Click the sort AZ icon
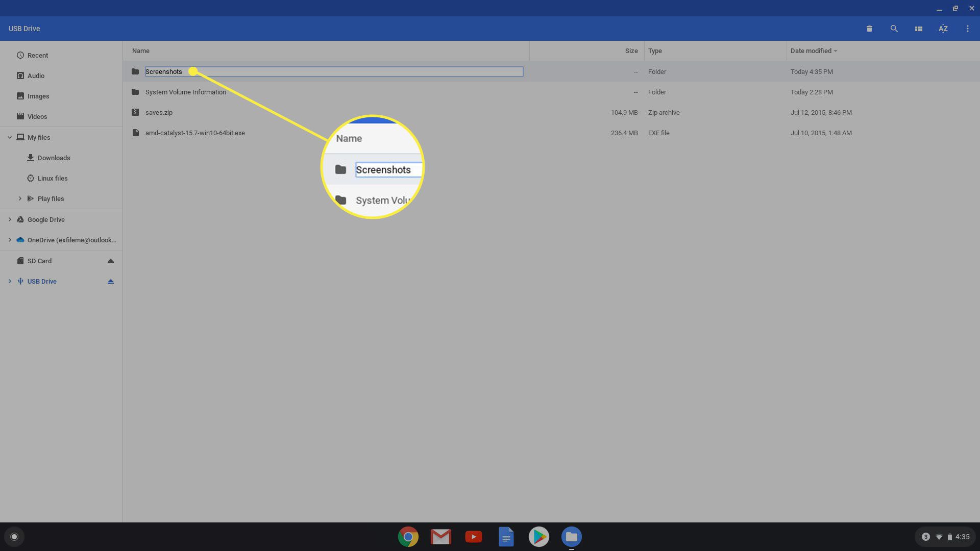Screen dimensions: 980x551 click(x=942, y=28)
